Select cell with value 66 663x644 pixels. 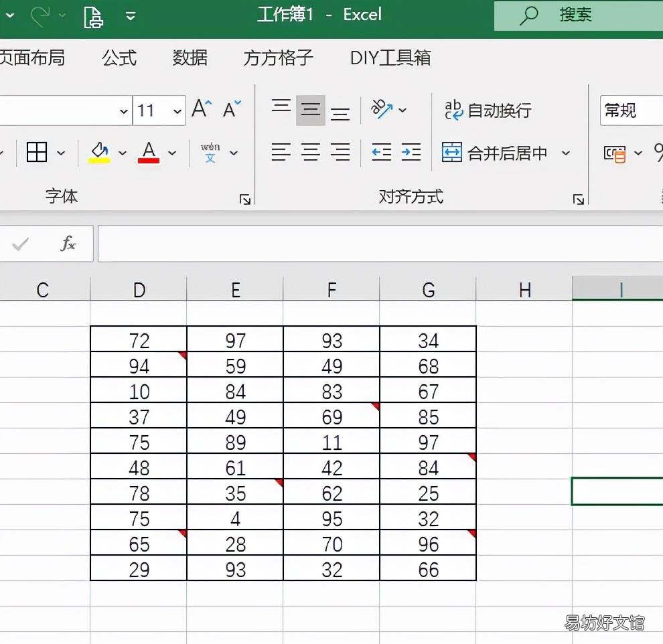point(428,568)
